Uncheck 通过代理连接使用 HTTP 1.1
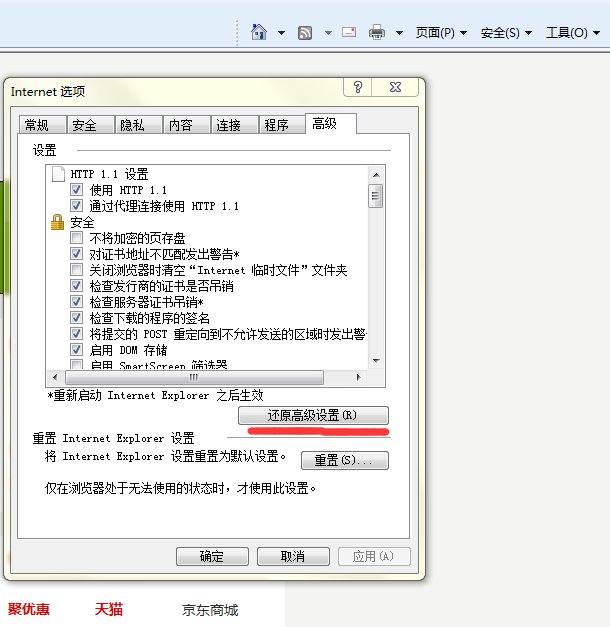 click(x=76, y=206)
